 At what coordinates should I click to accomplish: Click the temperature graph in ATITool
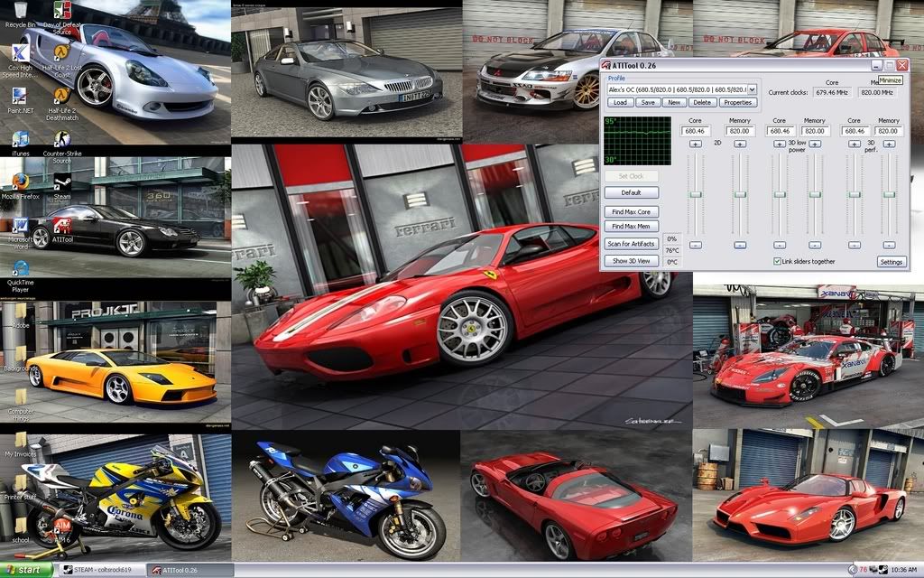[637, 141]
